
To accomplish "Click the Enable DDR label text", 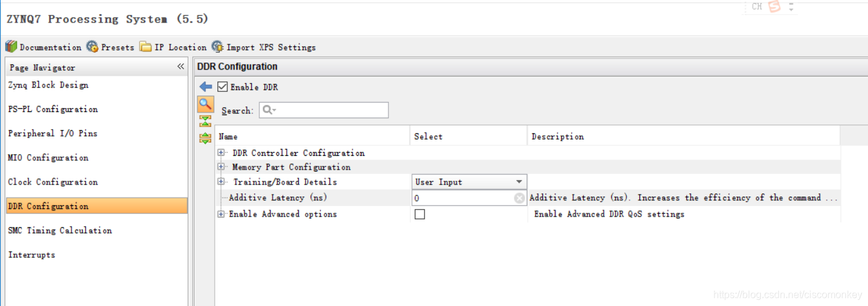I will pyautogui.click(x=254, y=87).
